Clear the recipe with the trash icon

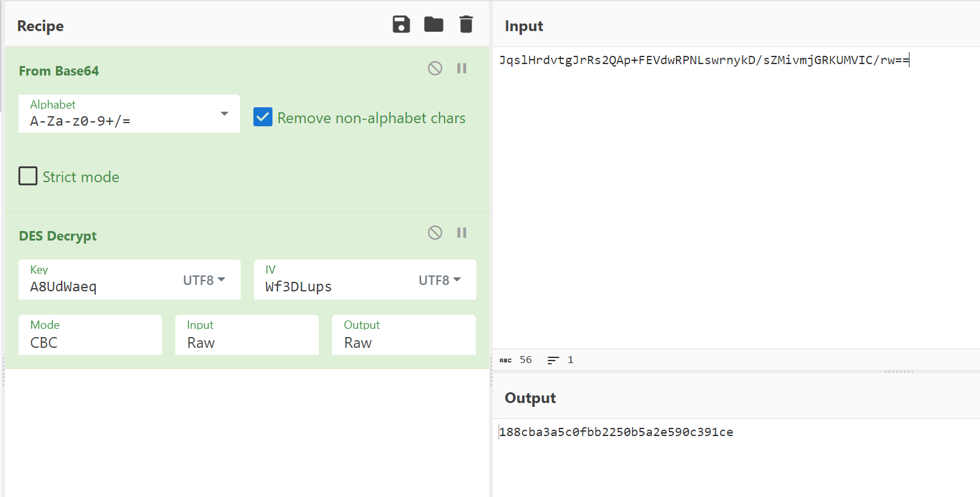click(466, 25)
